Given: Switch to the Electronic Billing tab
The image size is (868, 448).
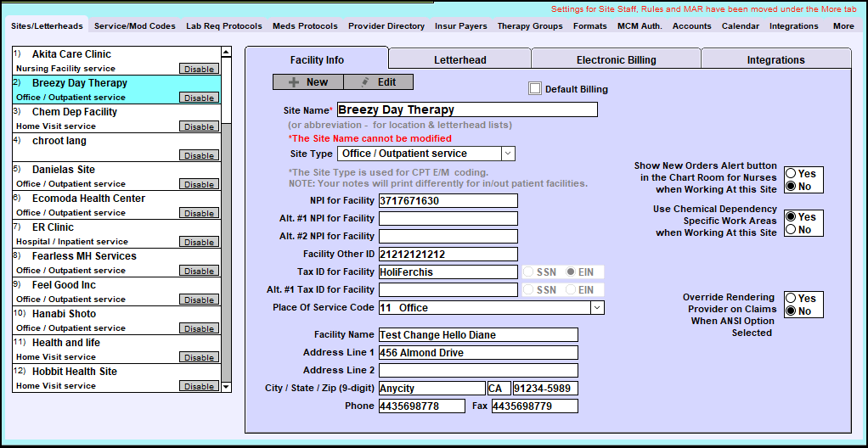Looking at the screenshot, I should (x=616, y=60).
